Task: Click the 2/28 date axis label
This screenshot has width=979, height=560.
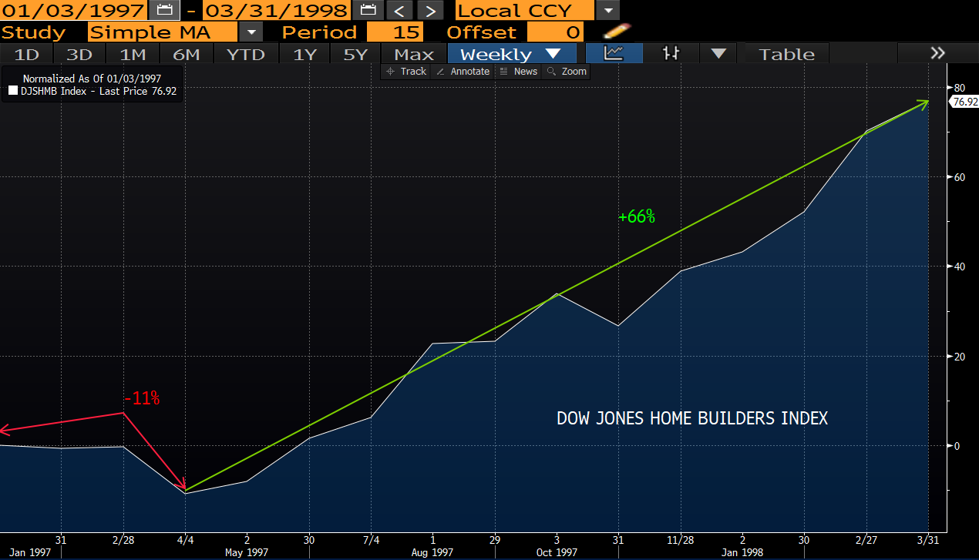Action: click(x=123, y=539)
